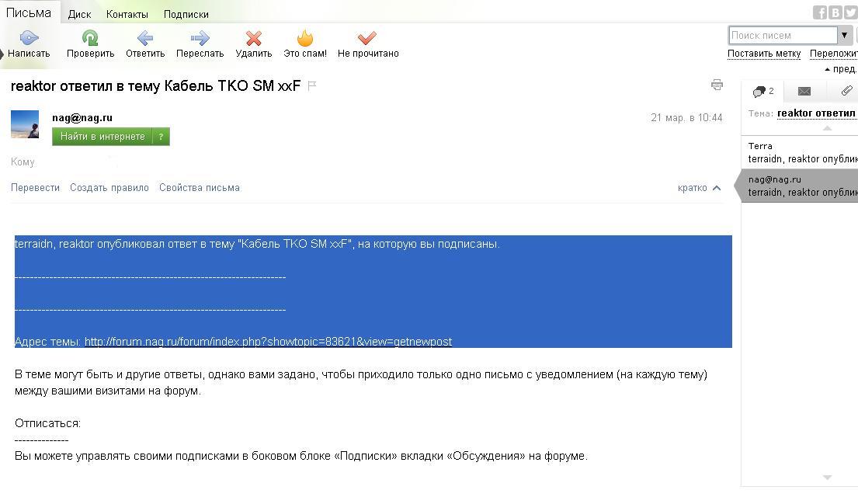Click the question mark on green button
858x504 pixels.
[161, 136]
